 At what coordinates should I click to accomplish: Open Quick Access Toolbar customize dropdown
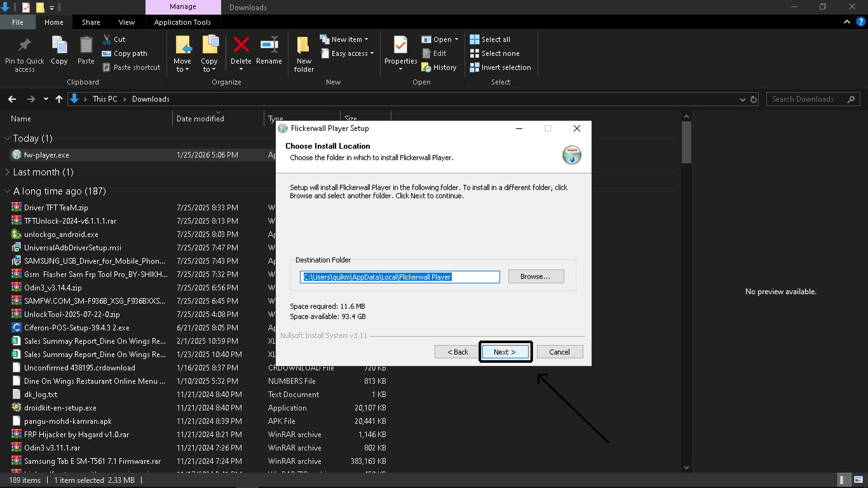(51, 8)
